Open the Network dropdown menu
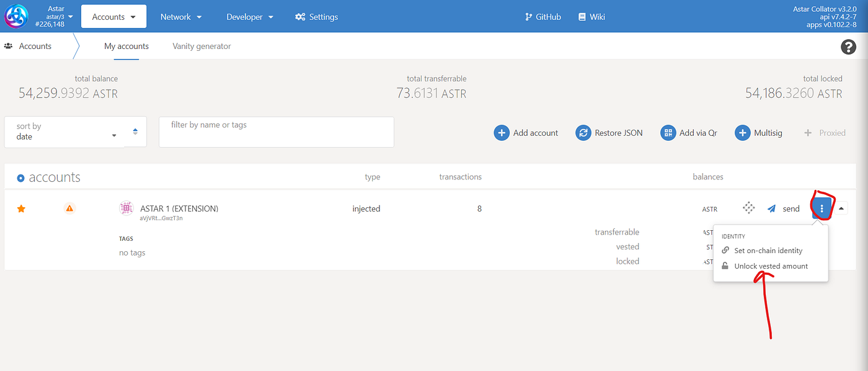 click(181, 17)
